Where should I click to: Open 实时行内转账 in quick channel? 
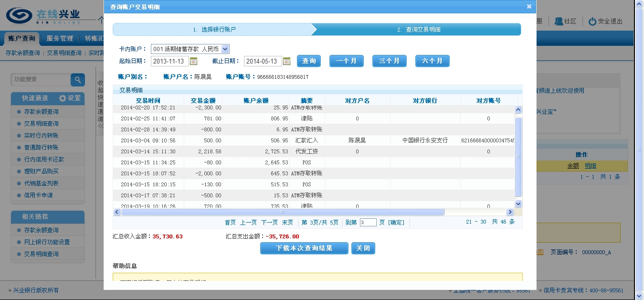point(41,136)
